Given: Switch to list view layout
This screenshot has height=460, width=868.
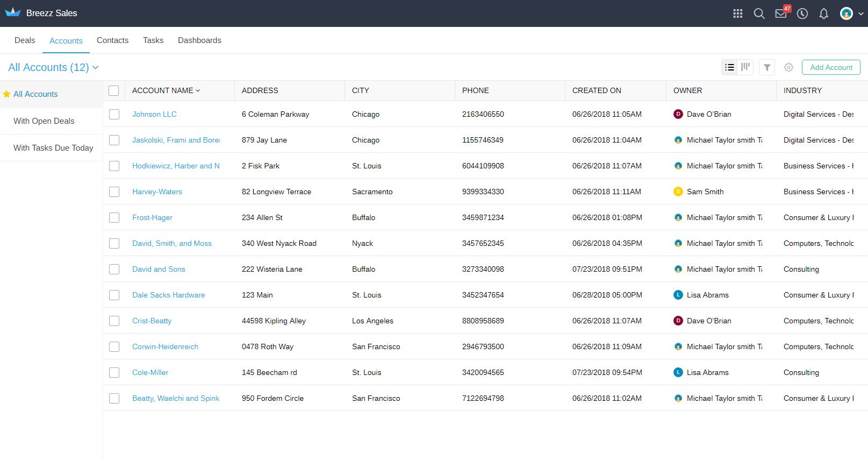Looking at the screenshot, I should tap(729, 67).
